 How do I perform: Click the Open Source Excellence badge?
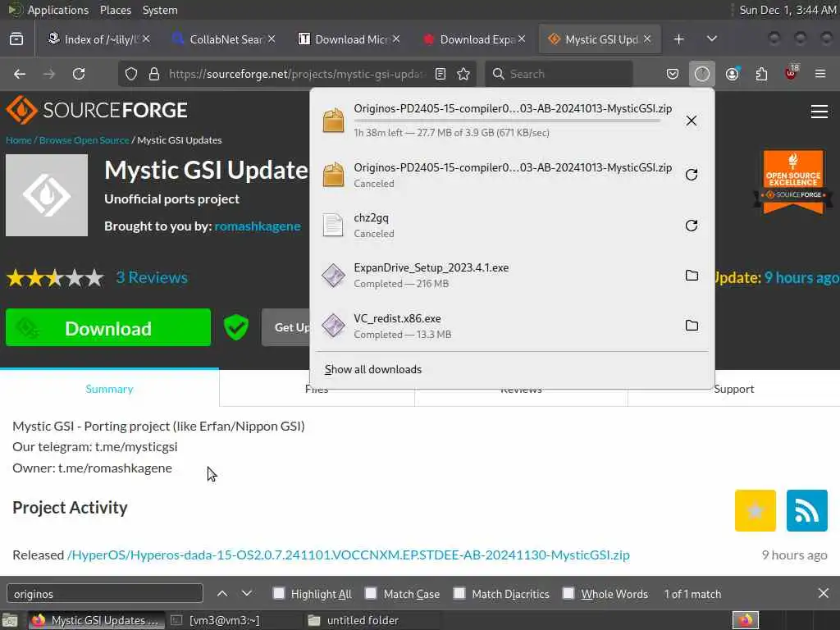(793, 181)
